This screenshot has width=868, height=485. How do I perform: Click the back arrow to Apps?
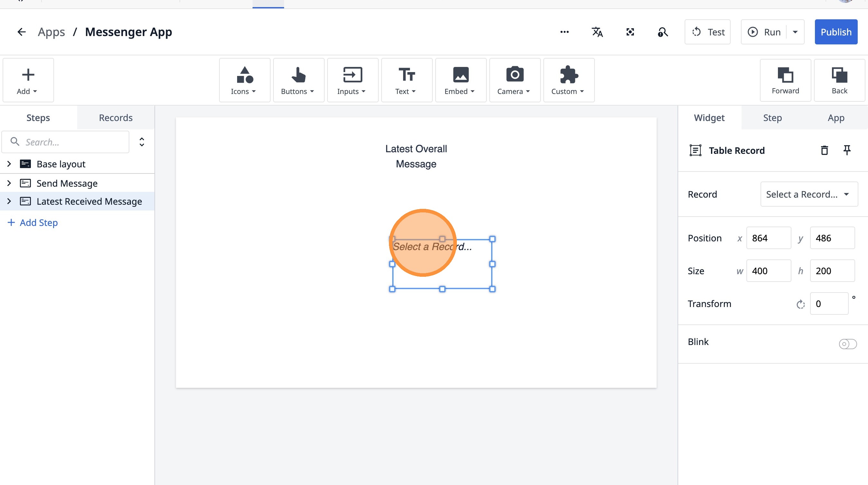pyautogui.click(x=22, y=32)
